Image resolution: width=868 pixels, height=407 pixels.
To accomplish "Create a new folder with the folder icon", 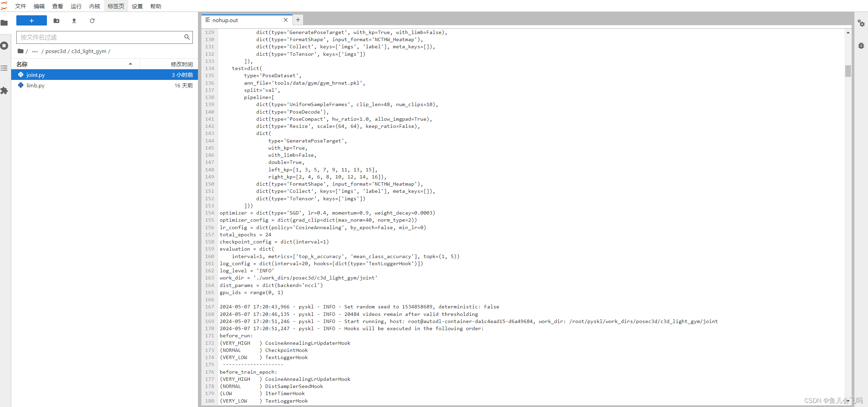I will tap(56, 21).
